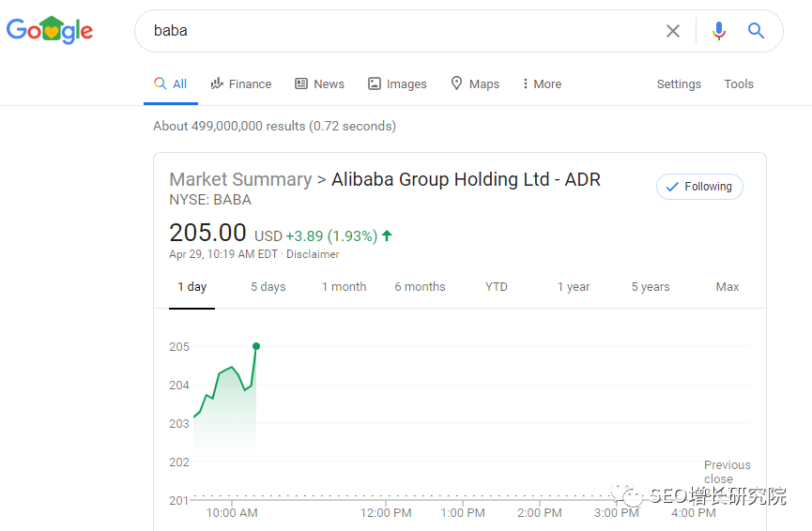Open Images search results
Viewport: 812px width, 531px height.
pyautogui.click(x=397, y=84)
